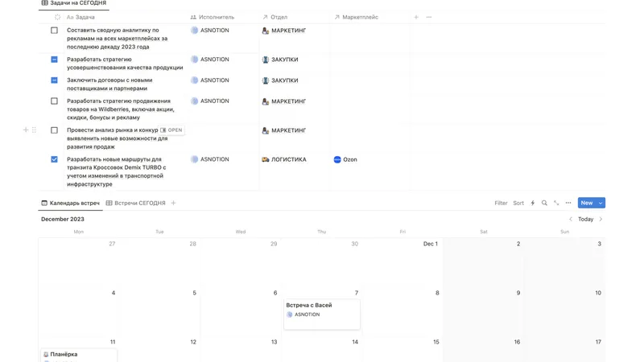Open calendar view options ellipsis menu
Viewport: 644px width, 362px height.
(568, 204)
